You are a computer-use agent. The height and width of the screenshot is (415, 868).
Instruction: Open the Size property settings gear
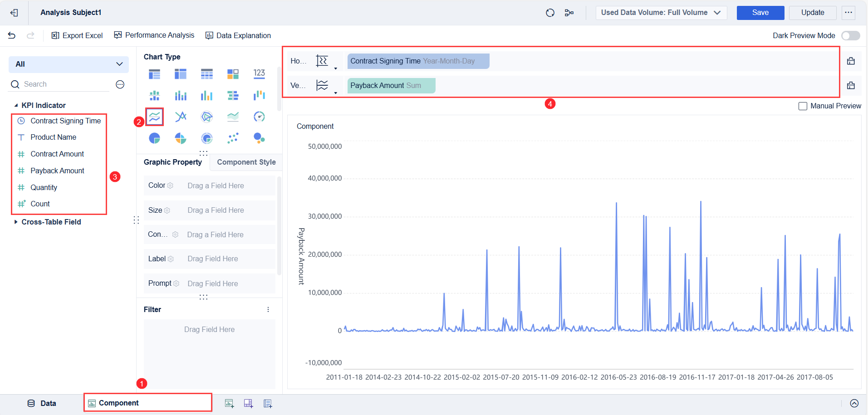167,210
